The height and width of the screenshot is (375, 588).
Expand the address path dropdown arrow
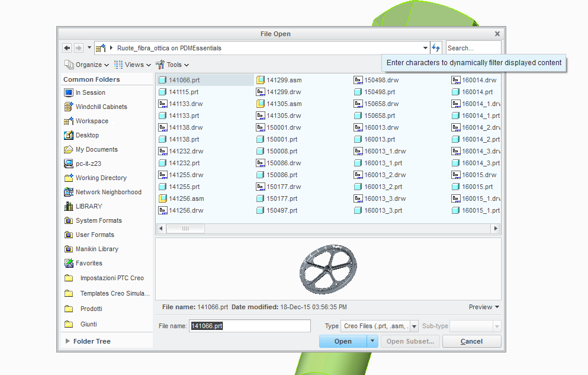(x=425, y=48)
